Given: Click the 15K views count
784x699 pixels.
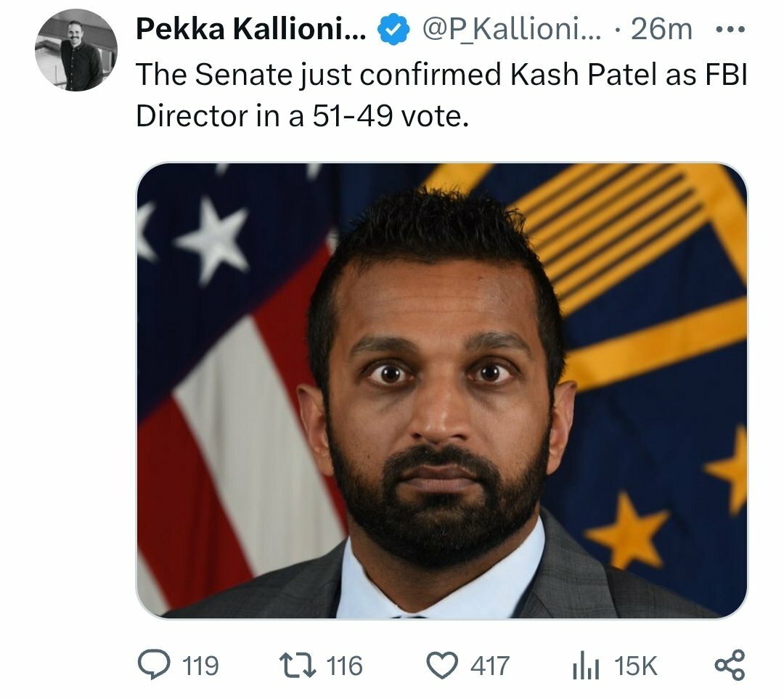Looking at the screenshot, I should tap(635, 666).
